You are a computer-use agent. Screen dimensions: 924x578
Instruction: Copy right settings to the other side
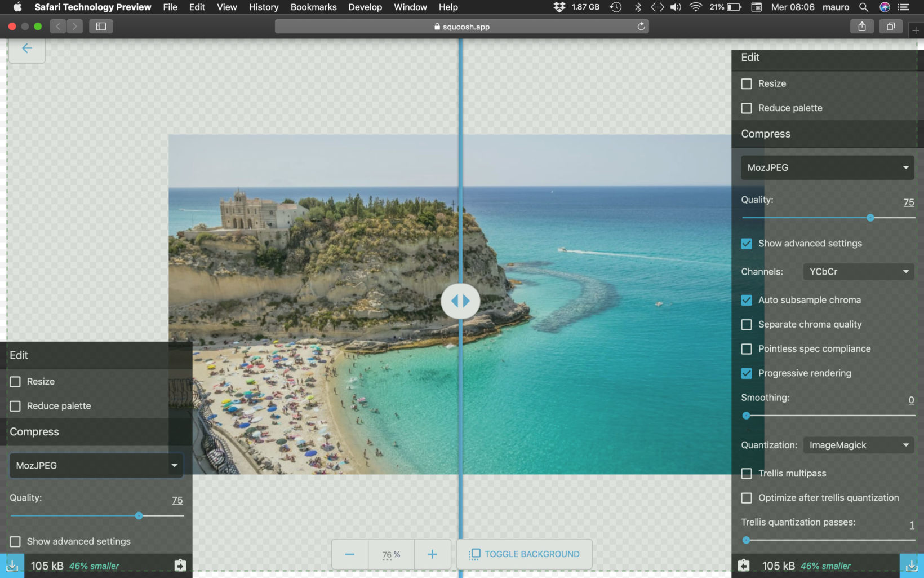coord(744,566)
